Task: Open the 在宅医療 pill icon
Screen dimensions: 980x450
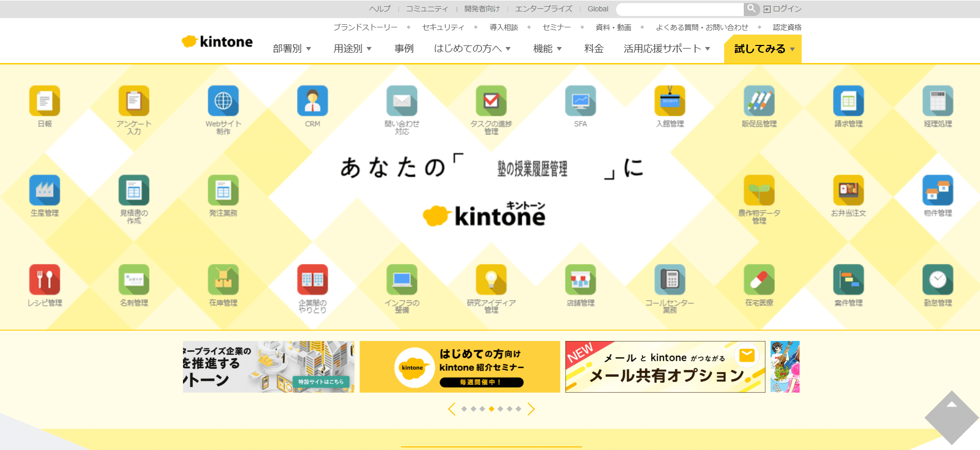Action: click(759, 280)
